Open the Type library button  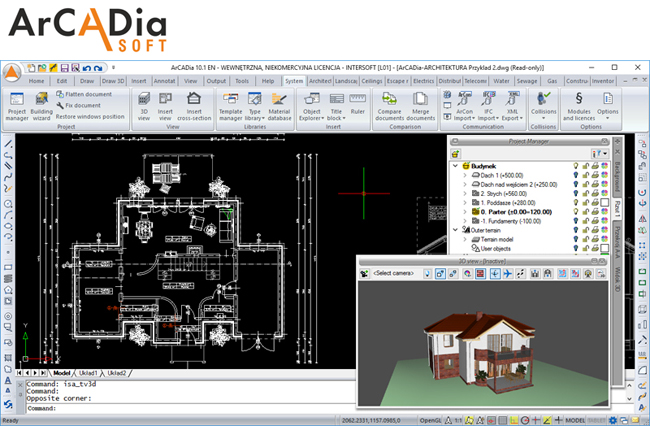[255, 106]
